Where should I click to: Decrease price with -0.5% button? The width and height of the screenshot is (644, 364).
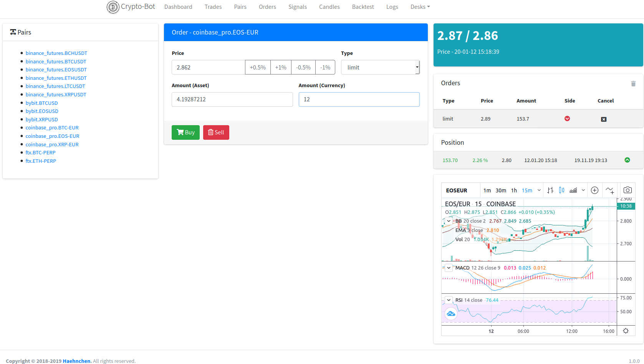coord(303,68)
